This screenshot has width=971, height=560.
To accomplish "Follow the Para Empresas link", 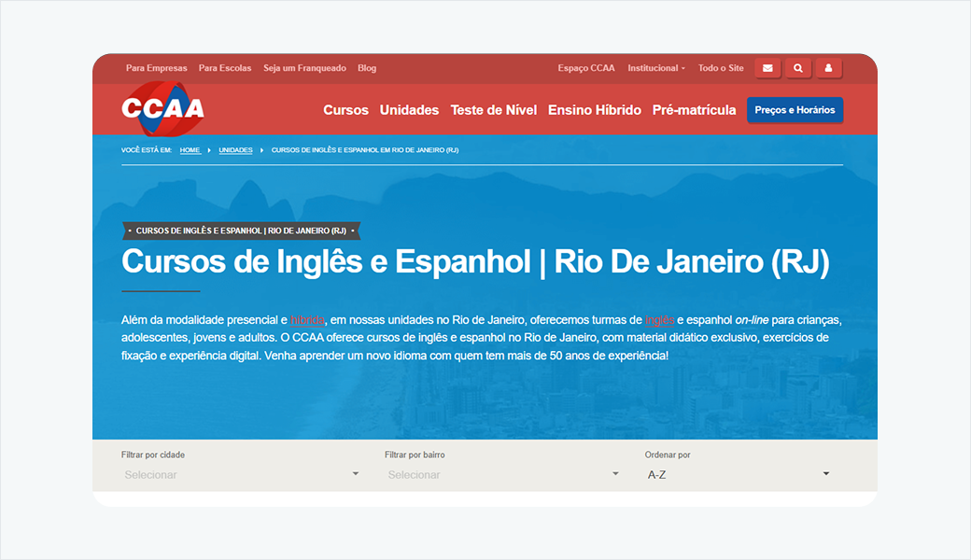I will click(x=156, y=68).
